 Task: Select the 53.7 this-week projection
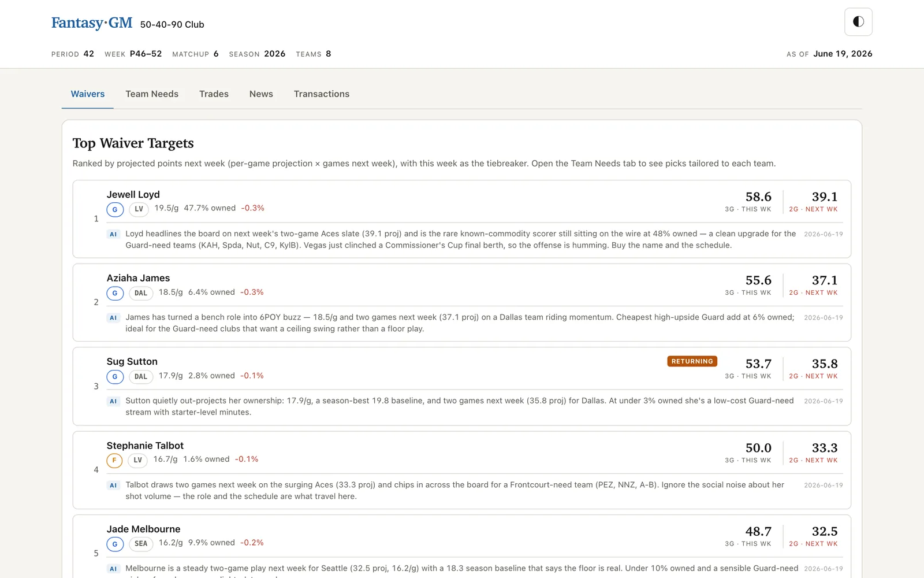click(758, 364)
